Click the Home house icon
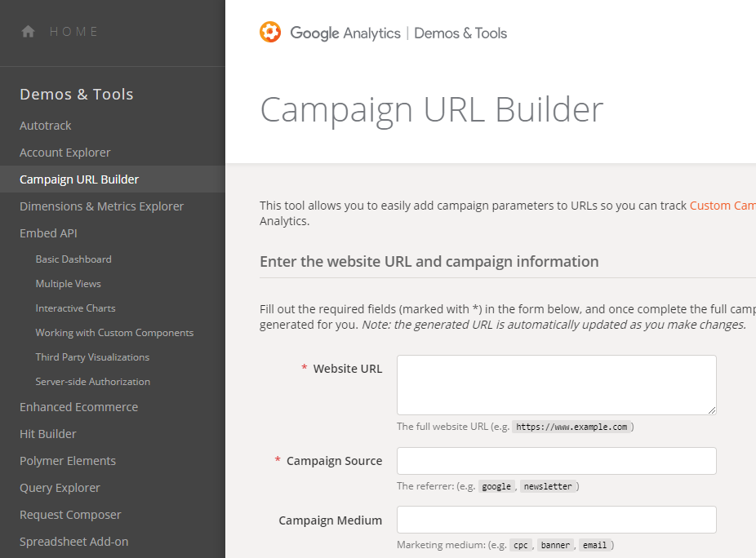756x558 pixels. tap(28, 32)
